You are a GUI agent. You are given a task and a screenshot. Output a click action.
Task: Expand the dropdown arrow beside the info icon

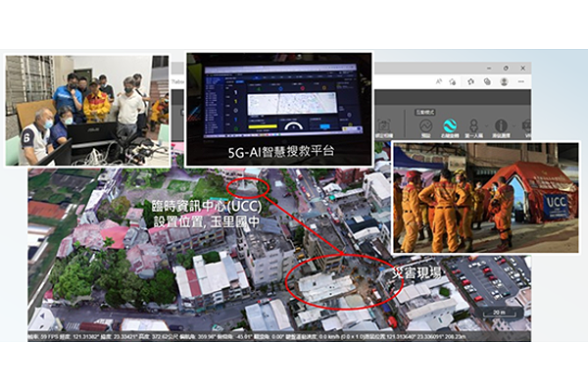click(x=514, y=126)
